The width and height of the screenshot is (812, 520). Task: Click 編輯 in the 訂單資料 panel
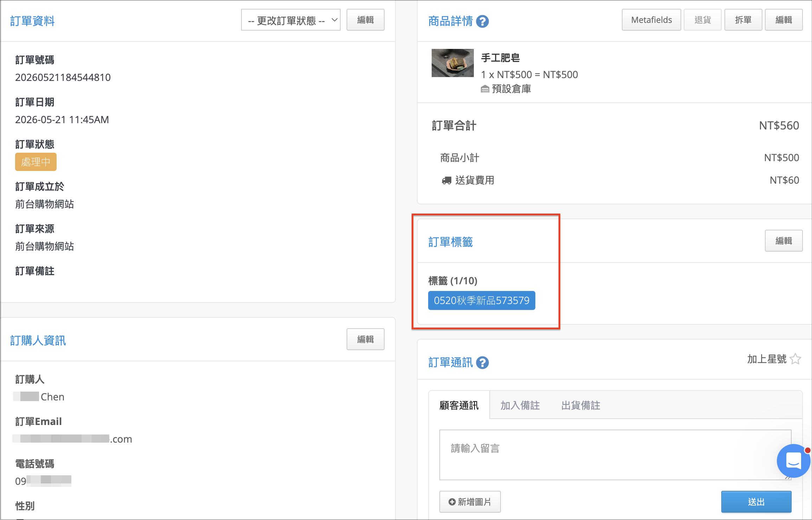[365, 20]
